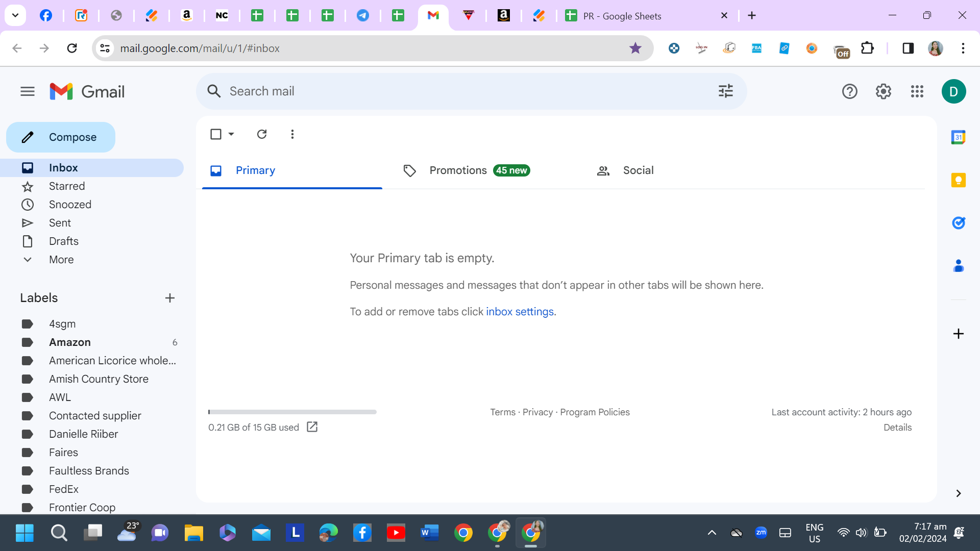This screenshot has height=551, width=980.
Task: Open the Google apps grid
Action: click(x=917, y=91)
